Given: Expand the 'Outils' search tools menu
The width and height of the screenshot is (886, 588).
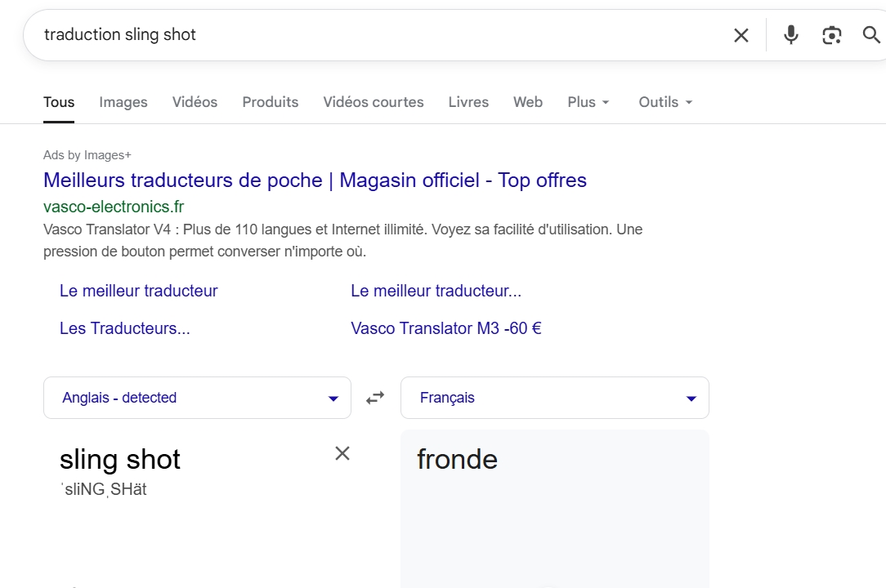Looking at the screenshot, I should (665, 102).
